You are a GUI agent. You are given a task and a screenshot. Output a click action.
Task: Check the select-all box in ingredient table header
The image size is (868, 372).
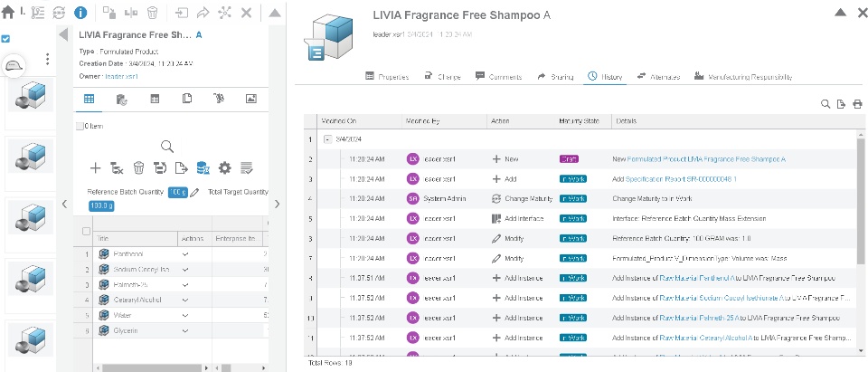[78, 231]
